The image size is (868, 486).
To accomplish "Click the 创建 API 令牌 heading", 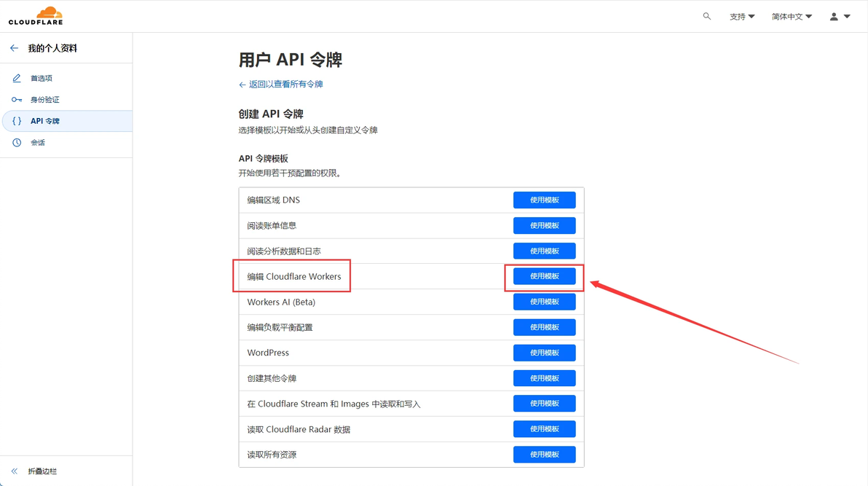I will click(x=271, y=114).
